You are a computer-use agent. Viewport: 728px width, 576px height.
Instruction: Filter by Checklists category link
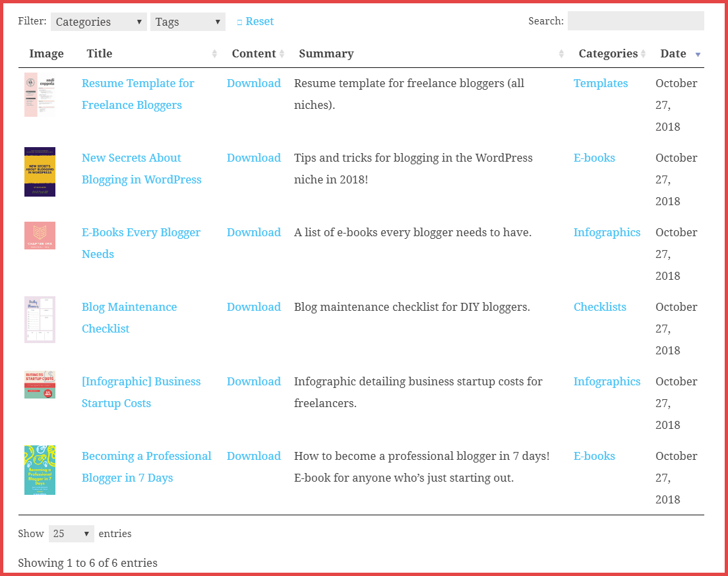click(600, 307)
